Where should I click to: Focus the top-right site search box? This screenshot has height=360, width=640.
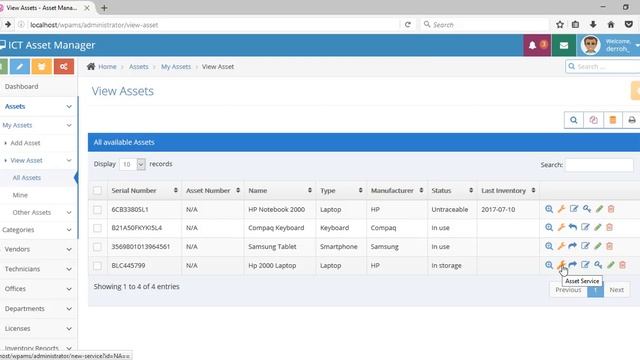tap(603, 66)
